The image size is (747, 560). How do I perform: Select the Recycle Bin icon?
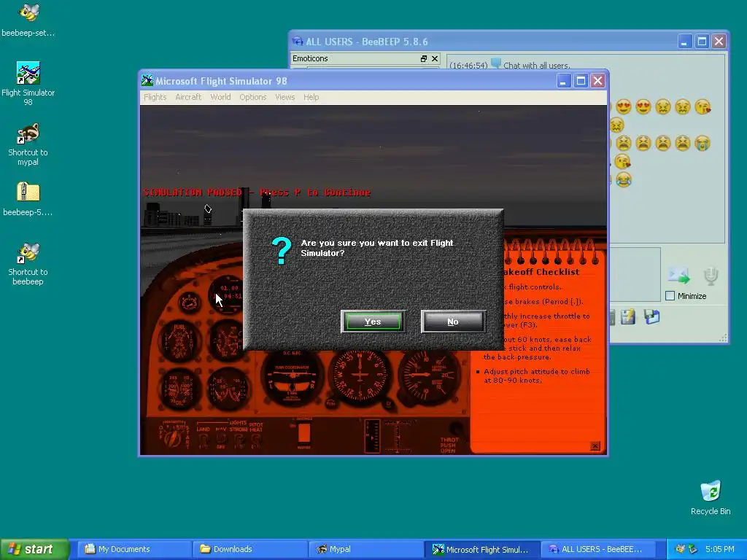point(711,498)
